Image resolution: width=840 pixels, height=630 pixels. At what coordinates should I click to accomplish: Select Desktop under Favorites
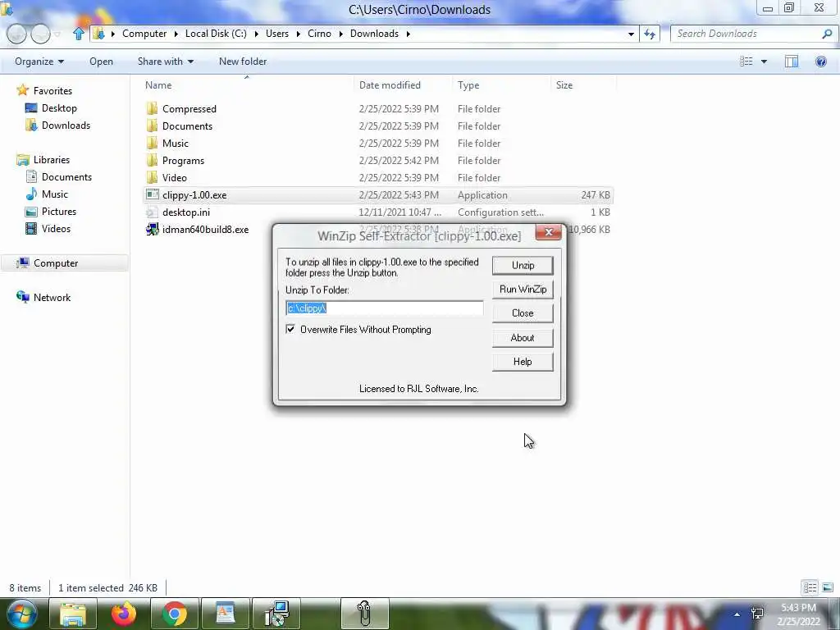click(59, 108)
